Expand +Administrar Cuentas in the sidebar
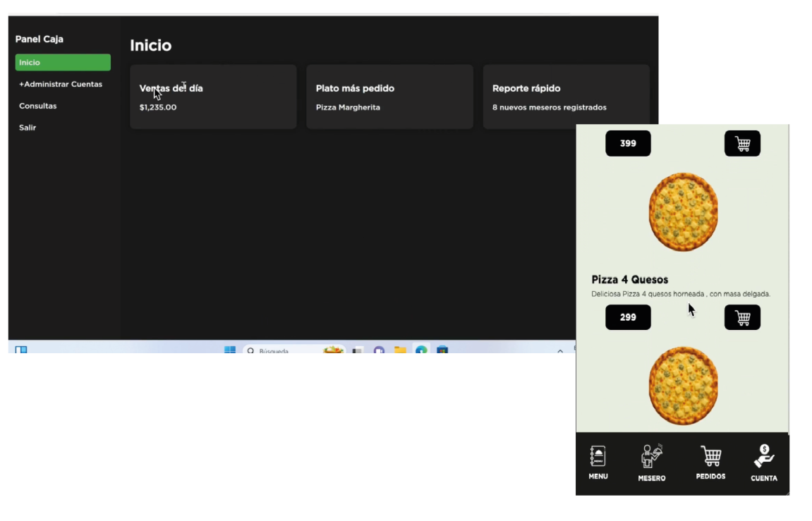This screenshot has height=521, width=812. click(61, 85)
